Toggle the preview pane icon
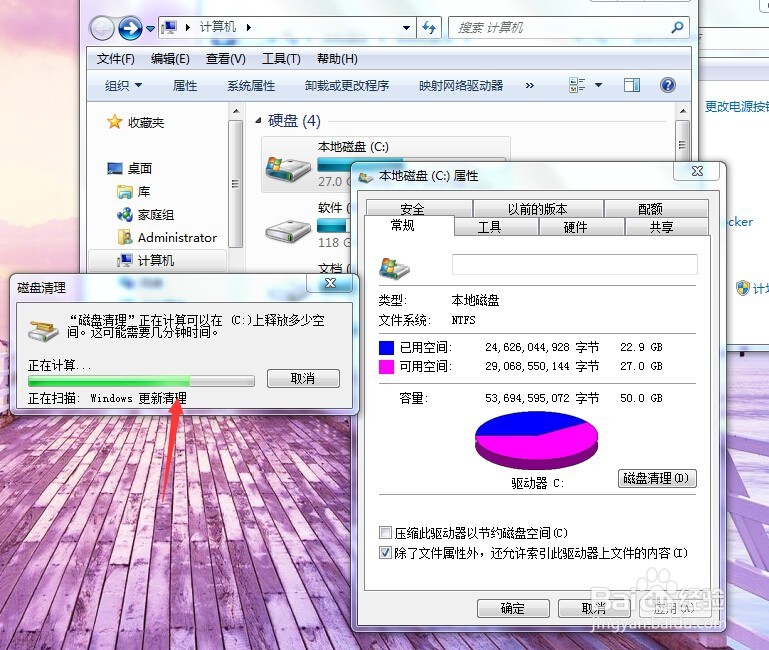The width and height of the screenshot is (769, 650). tap(632, 85)
